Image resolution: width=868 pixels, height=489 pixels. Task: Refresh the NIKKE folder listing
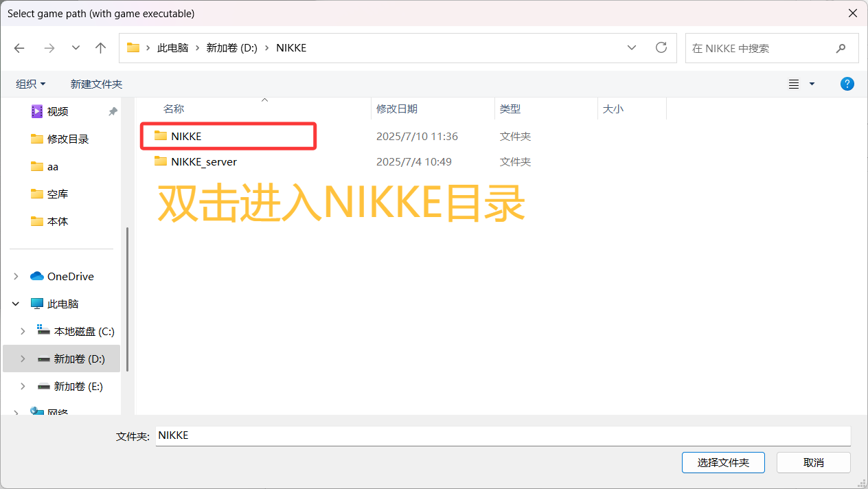tap(661, 47)
